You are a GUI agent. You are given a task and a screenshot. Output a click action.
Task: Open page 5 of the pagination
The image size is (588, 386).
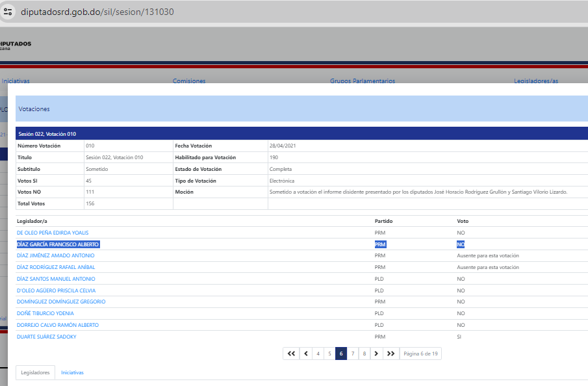click(x=329, y=354)
